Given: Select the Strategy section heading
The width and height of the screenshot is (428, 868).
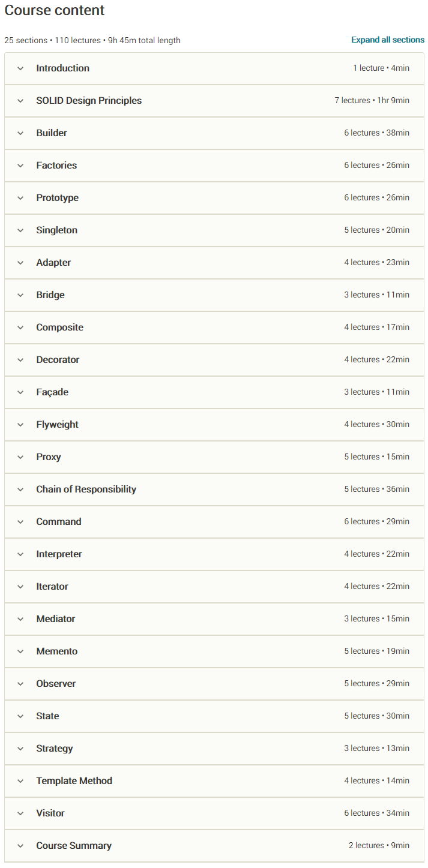Looking at the screenshot, I should [x=55, y=749].
